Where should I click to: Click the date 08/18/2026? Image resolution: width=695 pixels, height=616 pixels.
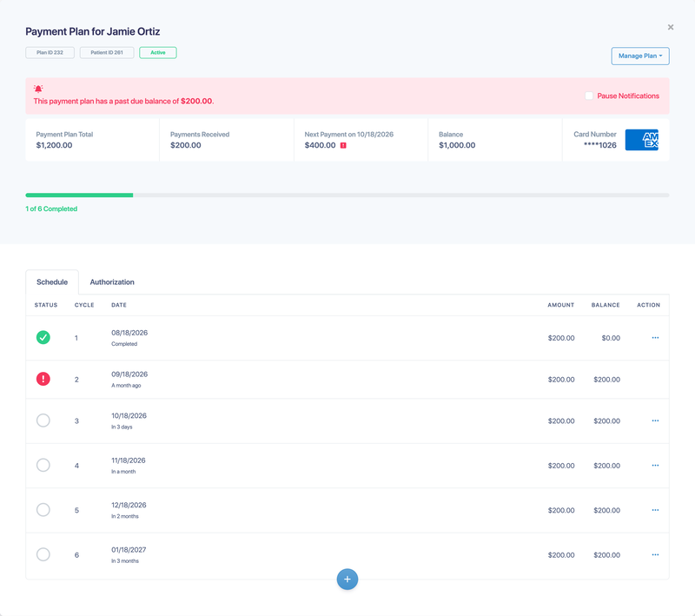[129, 333]
